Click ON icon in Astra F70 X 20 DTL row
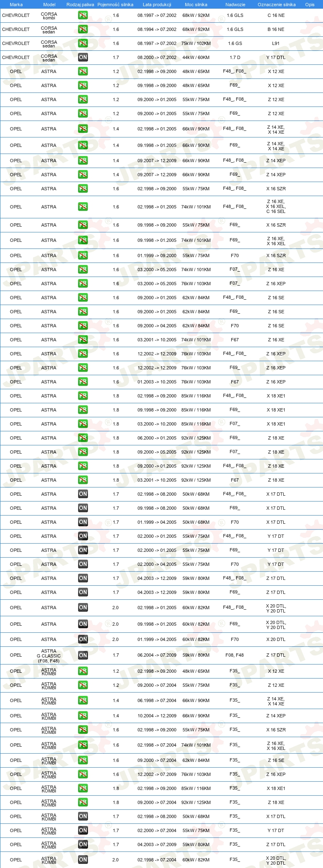This screenshot has height=868, width=323. (x=83, y=639)
